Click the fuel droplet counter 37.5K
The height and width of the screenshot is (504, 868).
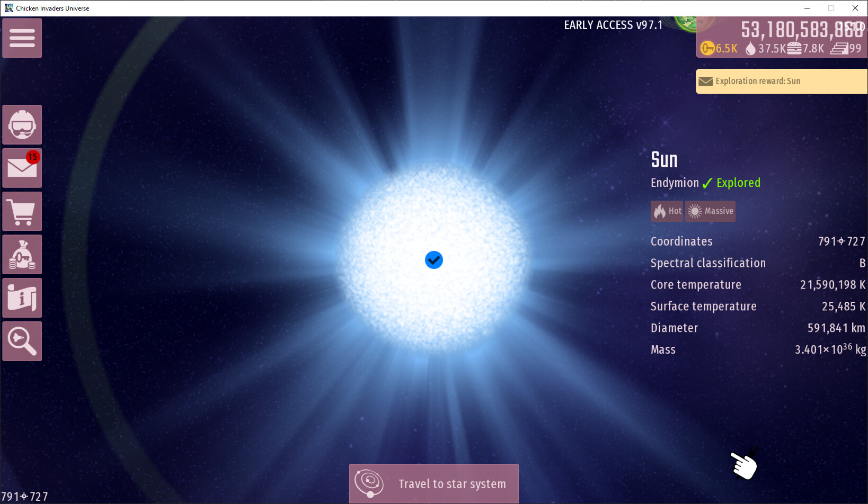[x=765, y=49]
